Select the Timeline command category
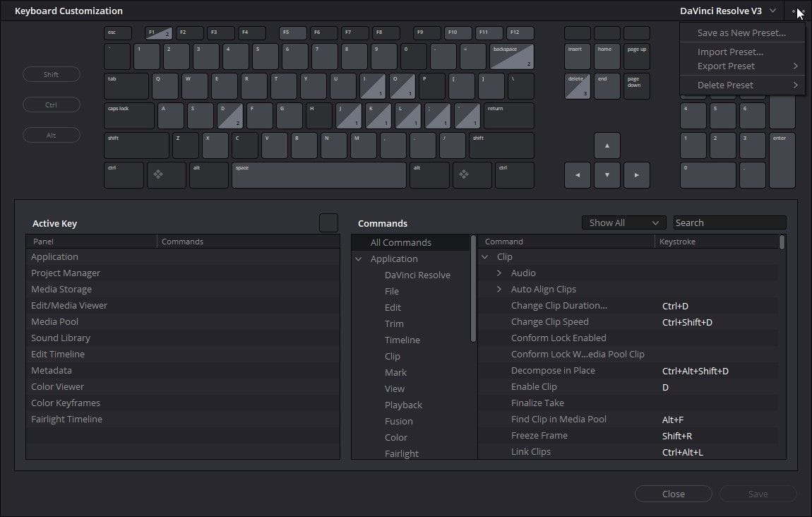The image size is (812, 517). pos(402,340)
